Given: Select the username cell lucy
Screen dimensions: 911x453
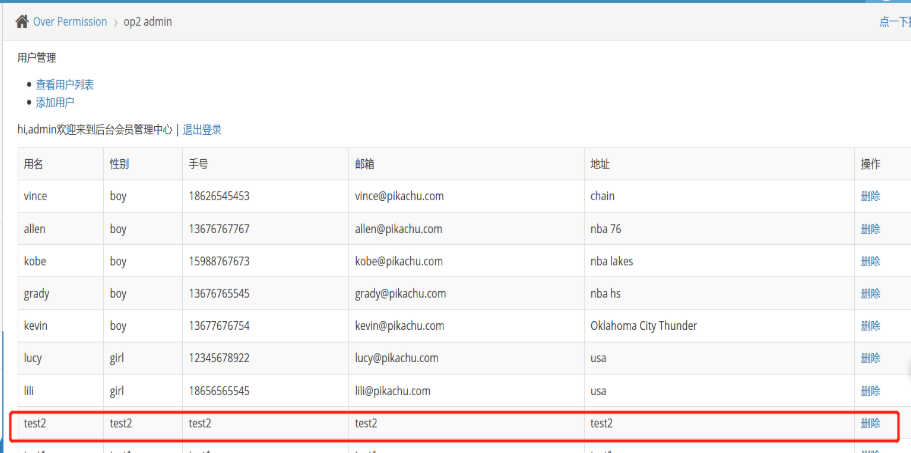Looking at the screenshot, I should pos(33,358).
